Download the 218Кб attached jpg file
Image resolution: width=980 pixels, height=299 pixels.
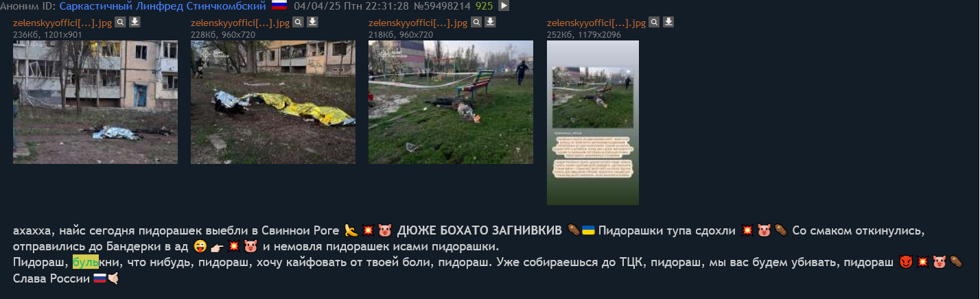click(490, 22)
